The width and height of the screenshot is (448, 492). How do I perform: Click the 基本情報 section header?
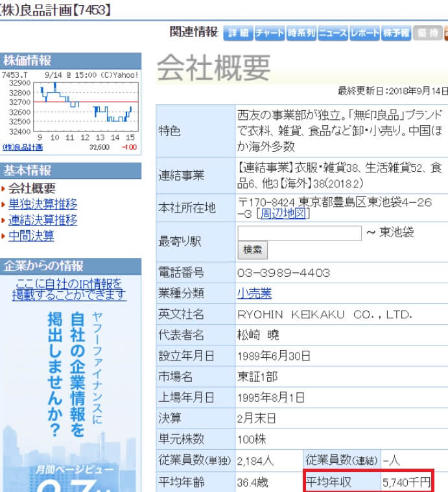click(71, 170)
